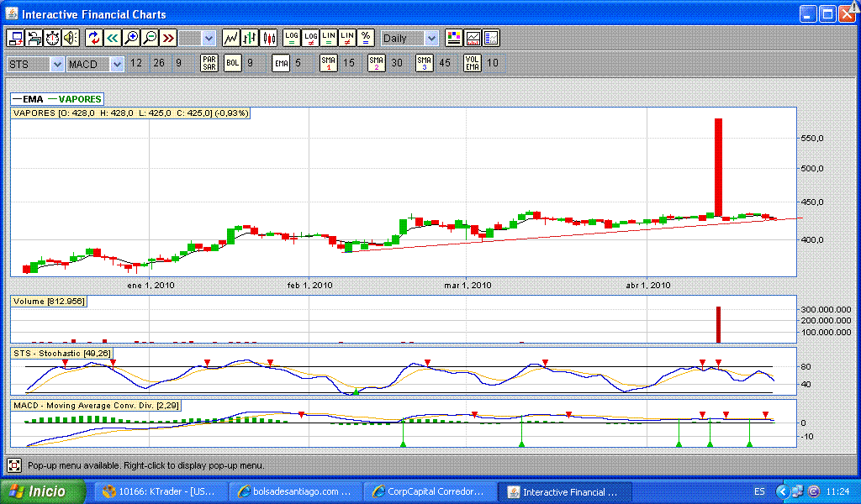Open the Inicio start button
The width and height of the screenshot is (861, 504).
(x=43, y=491)
